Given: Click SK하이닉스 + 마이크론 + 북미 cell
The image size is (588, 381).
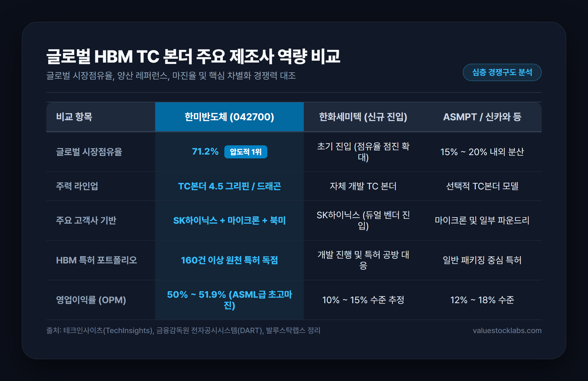Looking at the screenshot, I should (229, 220).
